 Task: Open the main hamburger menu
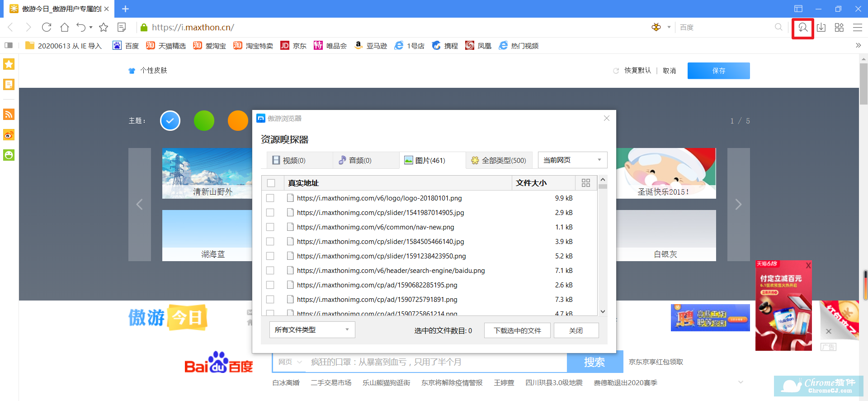click(858, 28)
